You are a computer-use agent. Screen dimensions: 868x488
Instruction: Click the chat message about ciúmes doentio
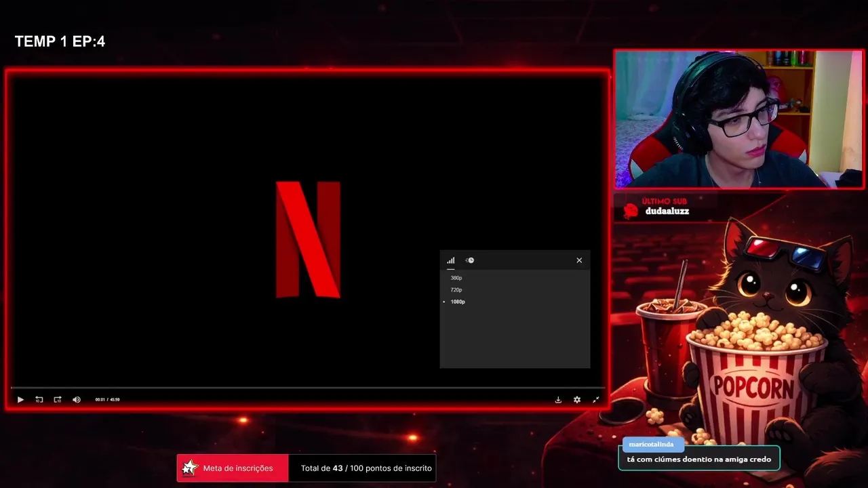(x=698, y=460)
